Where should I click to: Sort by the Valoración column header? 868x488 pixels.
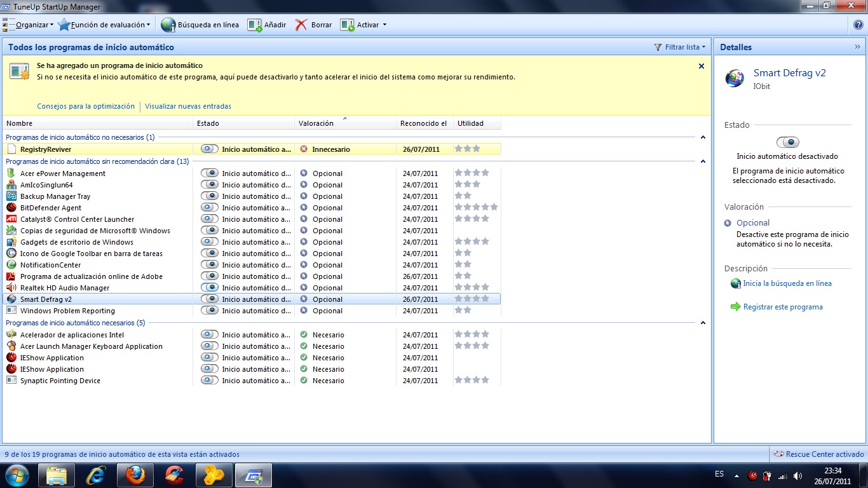pos(346,123)
